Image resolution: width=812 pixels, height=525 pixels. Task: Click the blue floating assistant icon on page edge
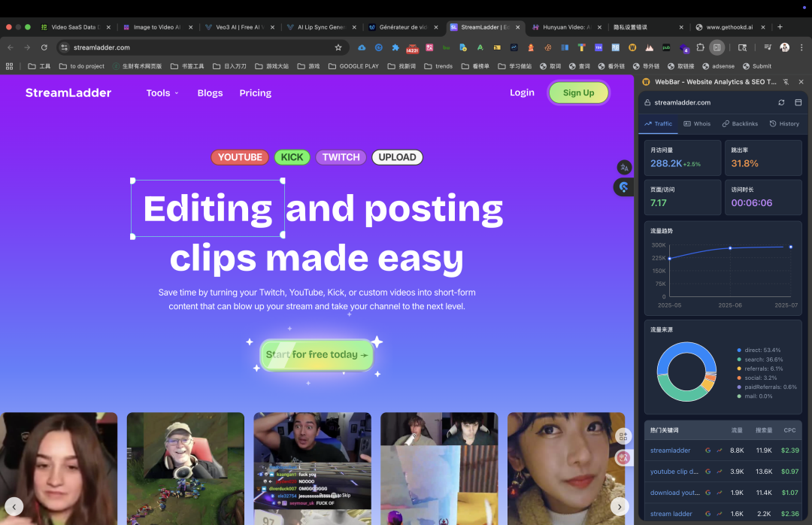pyautogui.click(x=623, y=187)
